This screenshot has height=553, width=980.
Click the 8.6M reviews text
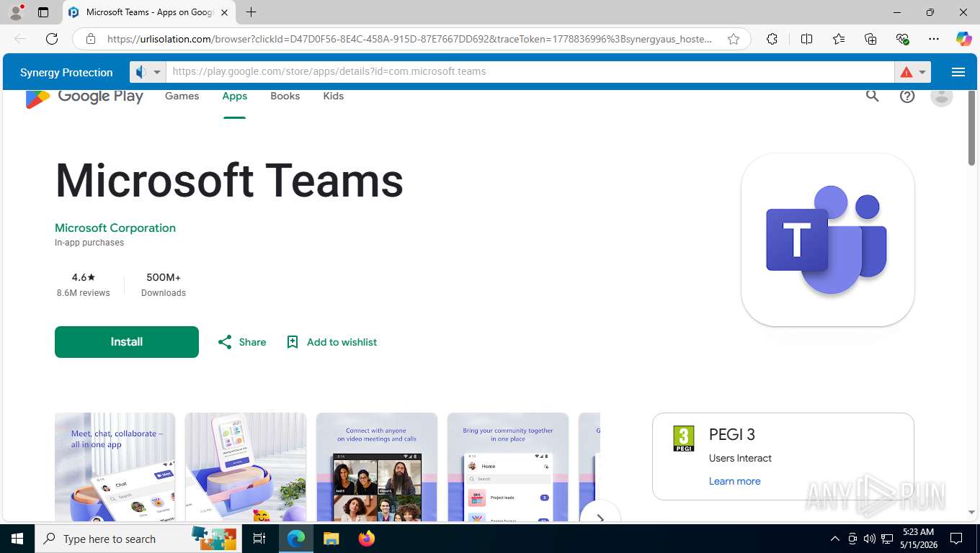click(84, 293)
